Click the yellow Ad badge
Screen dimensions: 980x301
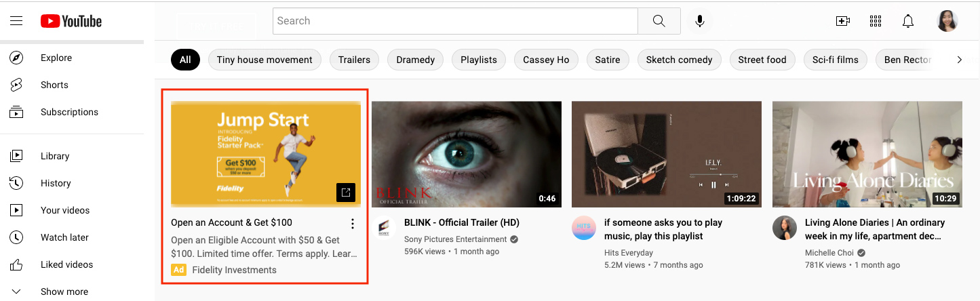178,270
